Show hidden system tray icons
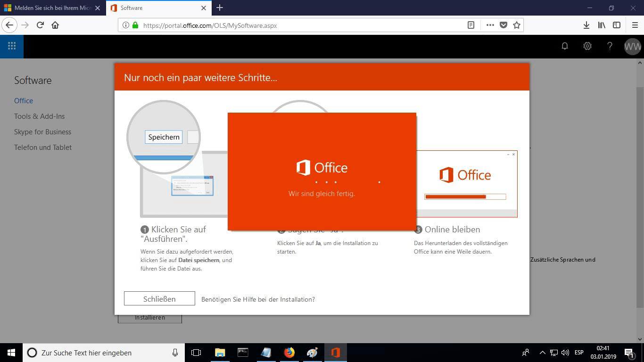 [542, 353]
